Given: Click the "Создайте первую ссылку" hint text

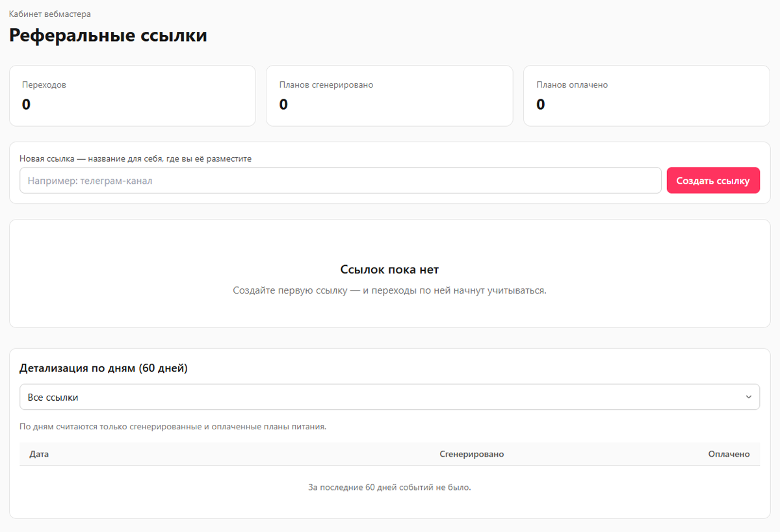Looking at the screenshot, I should (x=289, y=290).
